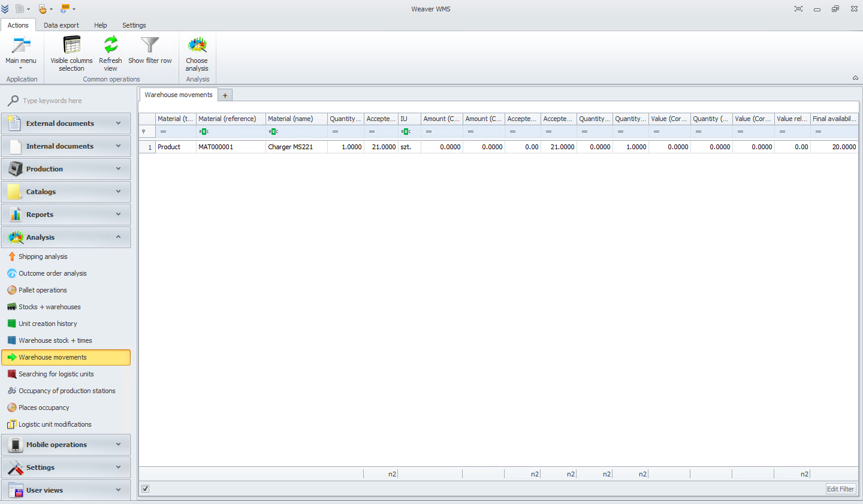This screenshot has height=504, width=863.
Task: Expand the Production section
Action: tap(66, 169)
